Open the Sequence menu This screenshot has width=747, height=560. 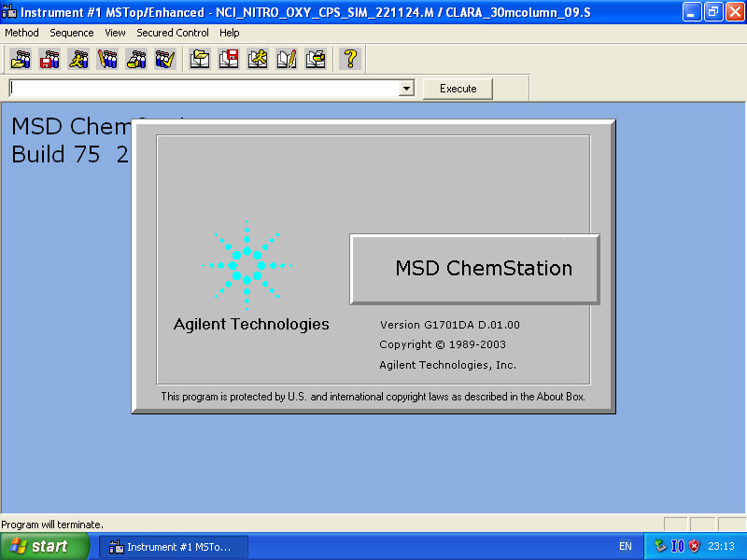point(71,33)
